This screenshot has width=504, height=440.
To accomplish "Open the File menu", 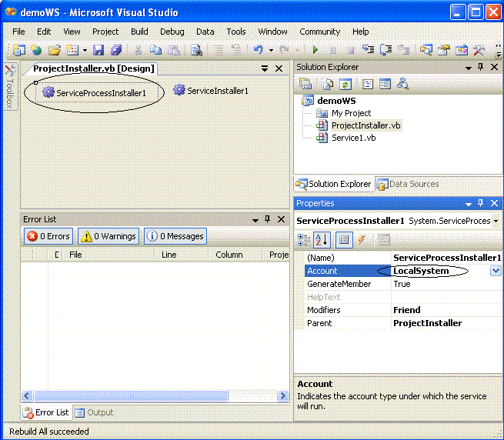I will pos(18,32).
